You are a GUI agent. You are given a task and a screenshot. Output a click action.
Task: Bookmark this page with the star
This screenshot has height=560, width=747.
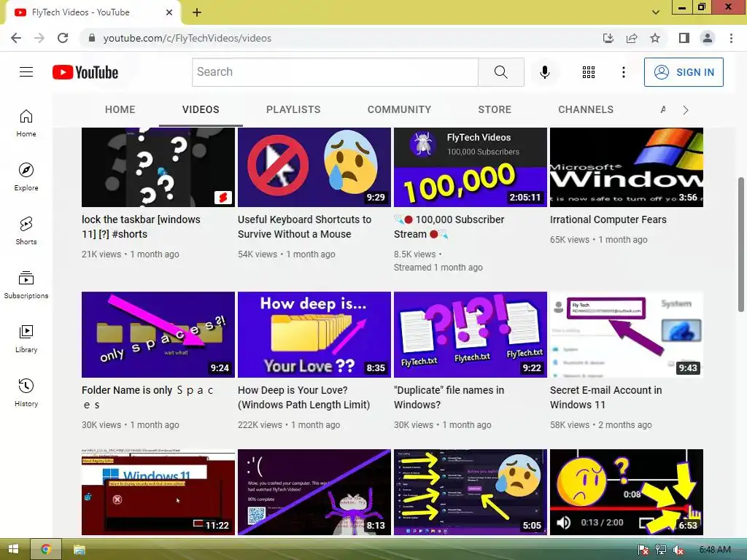655,38
